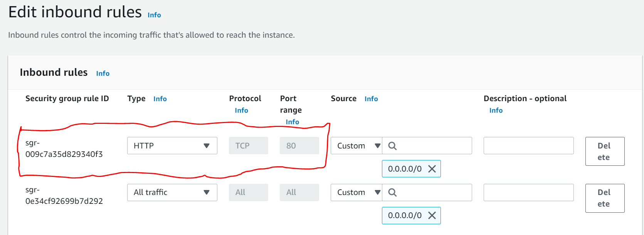This screenshot has width=644, height=235.
Task: Open the Protocol column Info link
Action: (x=241, y=110)
